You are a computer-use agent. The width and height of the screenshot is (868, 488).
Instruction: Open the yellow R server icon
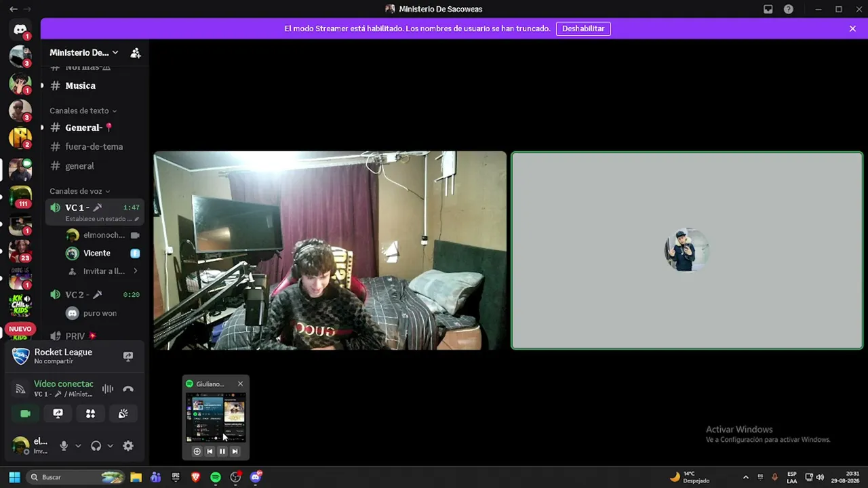(x=20, y=138)
